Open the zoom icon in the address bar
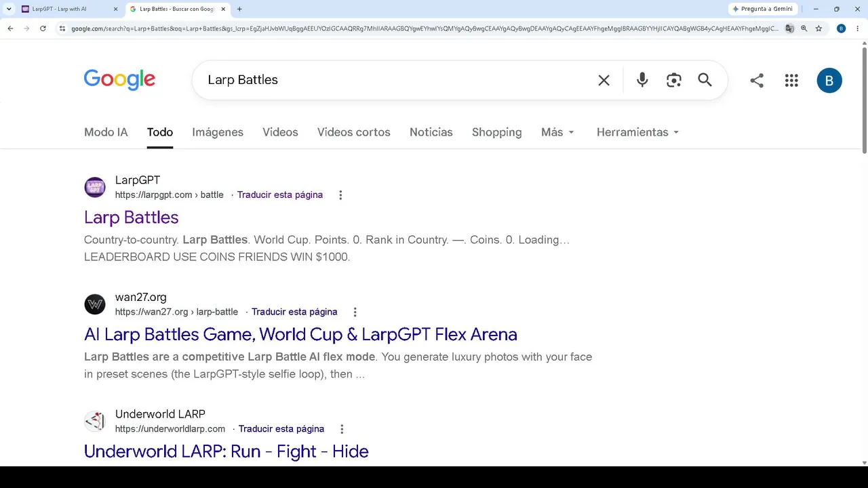Image resolution: width=868 pixels, height=488 pixels. coord(804,28)
